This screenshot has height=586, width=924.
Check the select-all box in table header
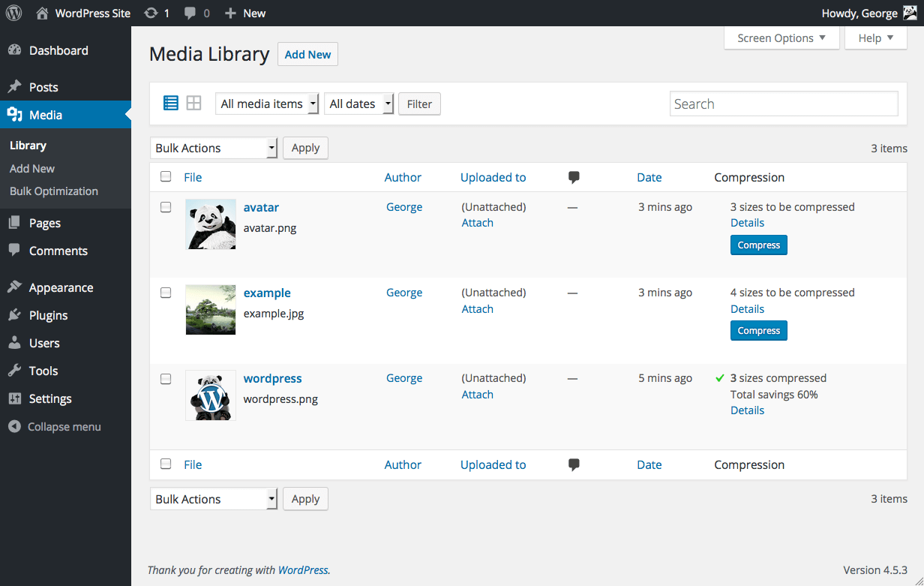(166, 177)
